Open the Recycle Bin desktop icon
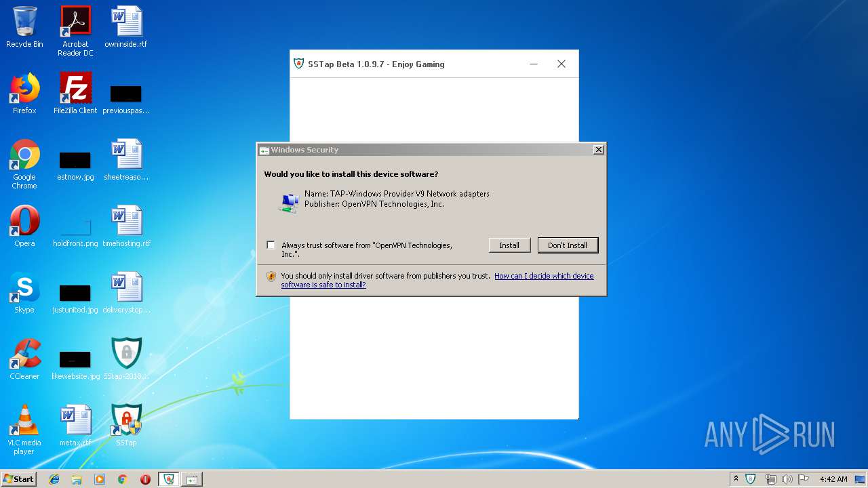The height and width of the screenshot is (488, 868). (x=24, y=27)
